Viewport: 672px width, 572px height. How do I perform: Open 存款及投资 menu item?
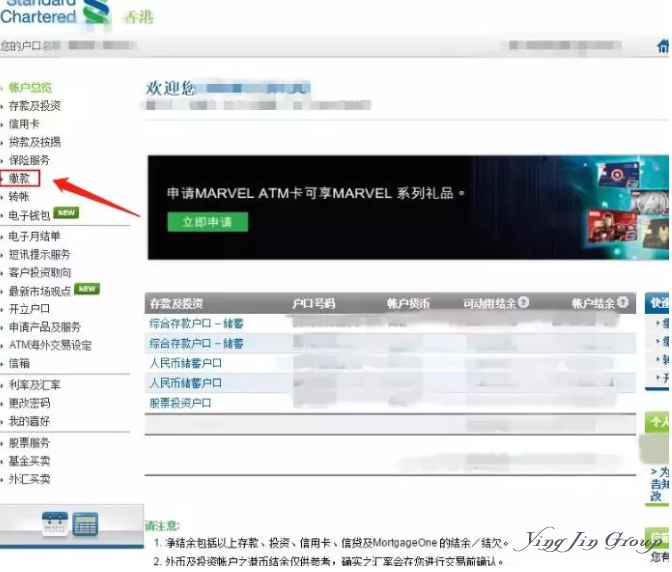click(x=35, y=106)
